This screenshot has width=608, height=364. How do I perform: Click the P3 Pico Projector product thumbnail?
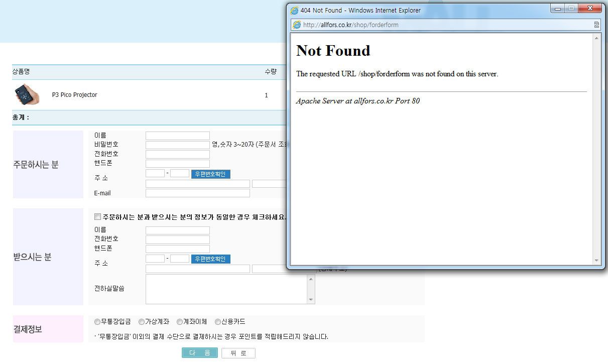27,94
